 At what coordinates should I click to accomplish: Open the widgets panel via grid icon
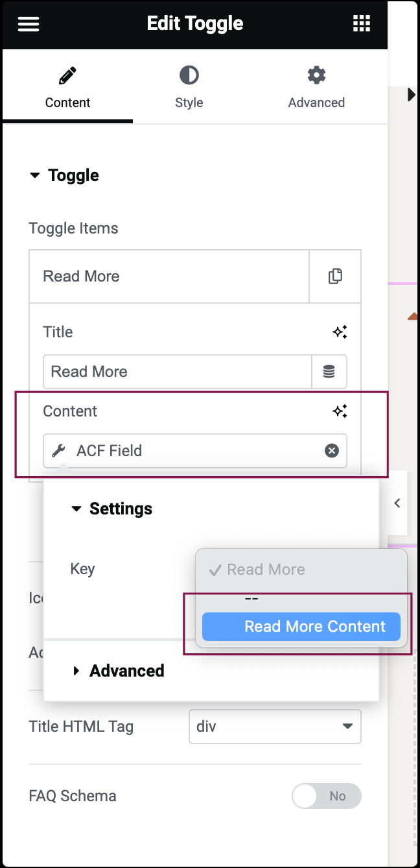click(x=361, y=23)
